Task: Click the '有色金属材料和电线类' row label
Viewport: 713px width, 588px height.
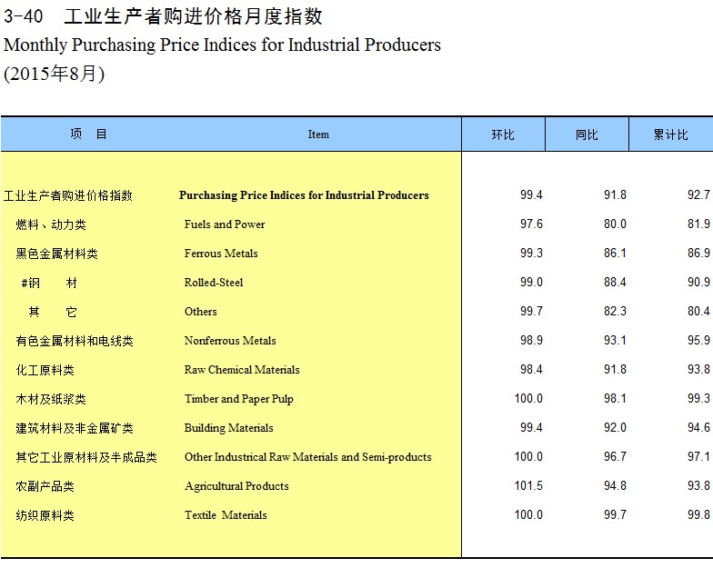Action: coord(75,341)
